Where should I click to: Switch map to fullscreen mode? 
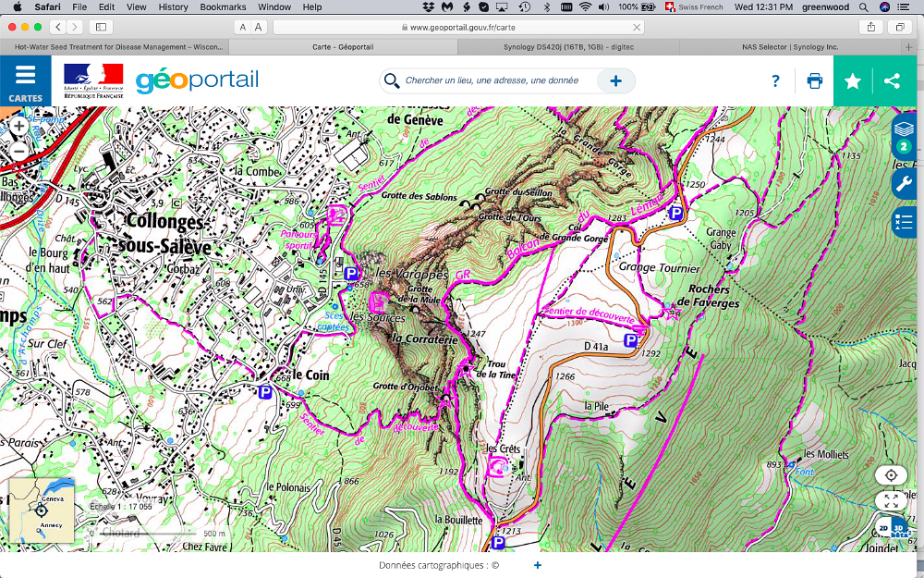(891, 500)
